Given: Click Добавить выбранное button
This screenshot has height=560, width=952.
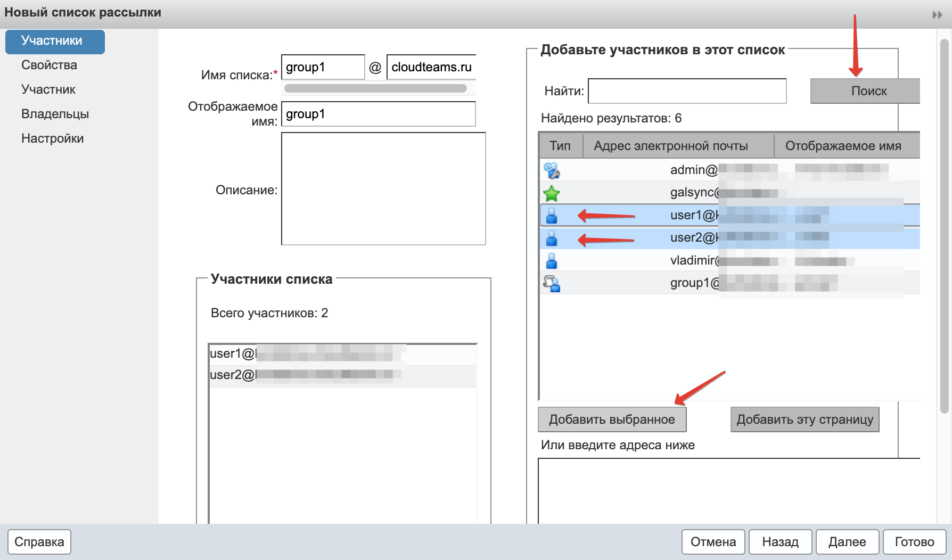Looking at the screenshot, I should coord(612,419).
